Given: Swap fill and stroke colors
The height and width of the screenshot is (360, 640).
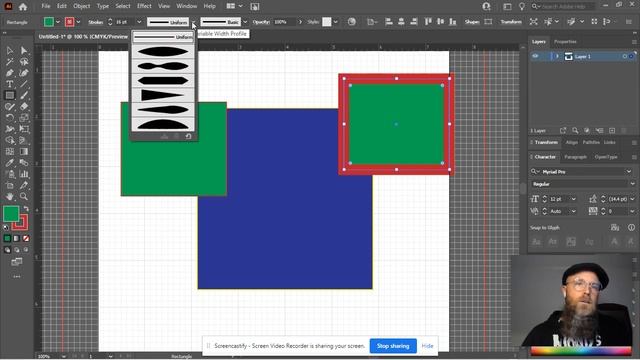Looking at the screenshot, I should (26, 209).
